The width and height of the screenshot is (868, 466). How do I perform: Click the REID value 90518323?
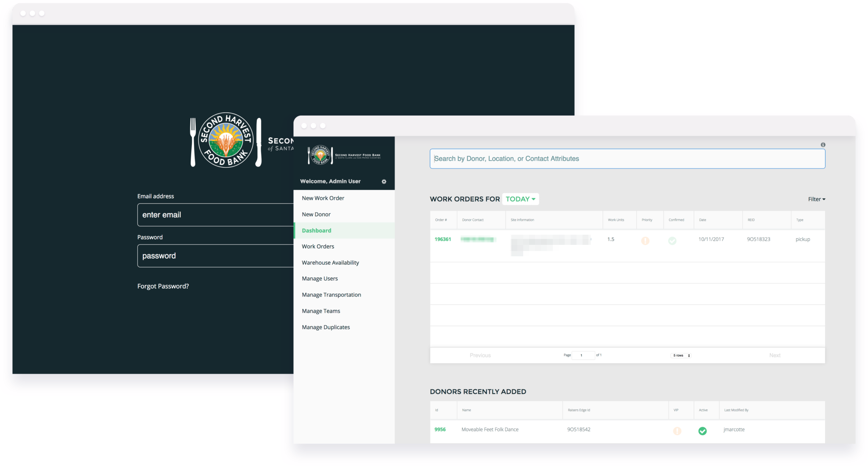pos(759,239)
